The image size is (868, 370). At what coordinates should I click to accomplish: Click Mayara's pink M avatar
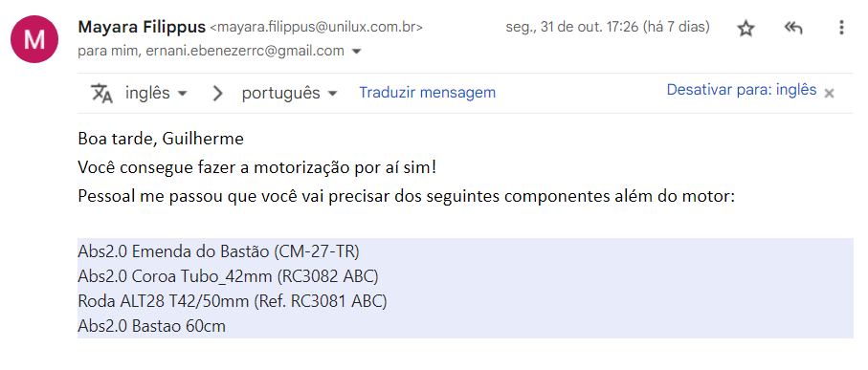click(34, 39)
